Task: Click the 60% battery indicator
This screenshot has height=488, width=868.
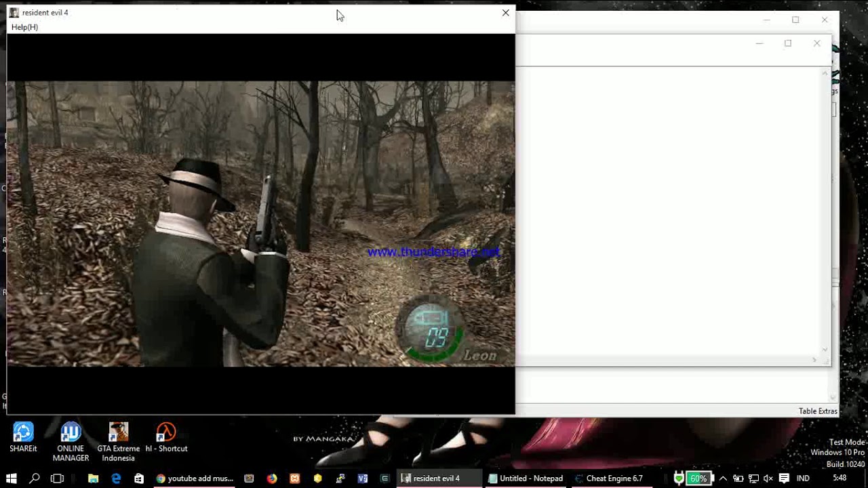Action: click(698, 479)
